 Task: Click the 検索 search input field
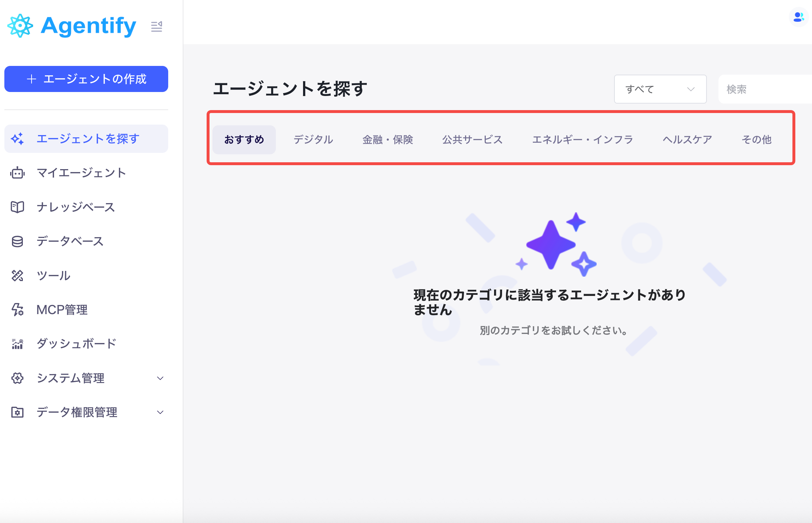(x=765, y=89)
